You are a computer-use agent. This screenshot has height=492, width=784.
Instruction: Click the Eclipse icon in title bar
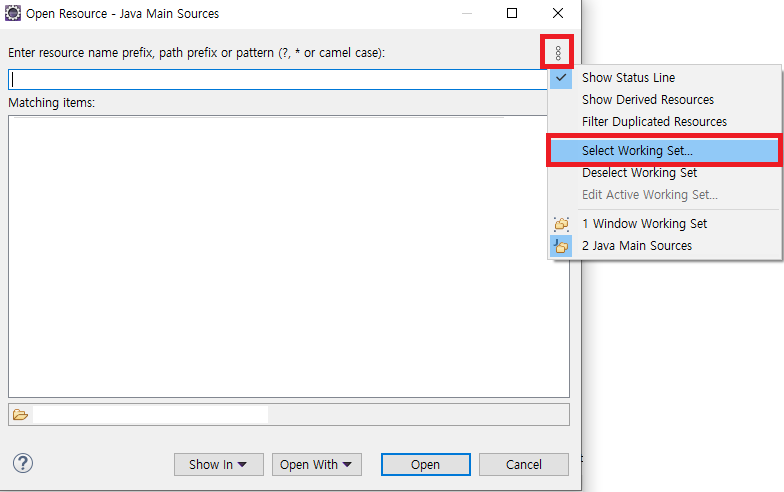pos(12,13)
